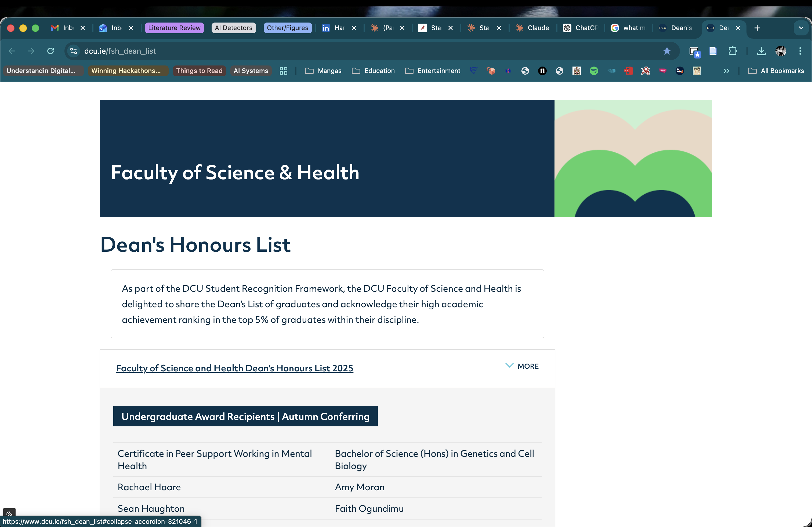Open the AI Systems bookmark
Viewport: 812px width, 527px height.
[x=251, y=71]
